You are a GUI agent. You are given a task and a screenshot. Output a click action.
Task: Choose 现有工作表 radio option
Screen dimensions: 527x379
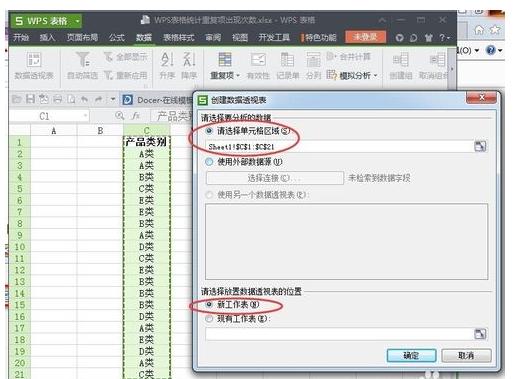pyautogui.click(x=209, y=319)
